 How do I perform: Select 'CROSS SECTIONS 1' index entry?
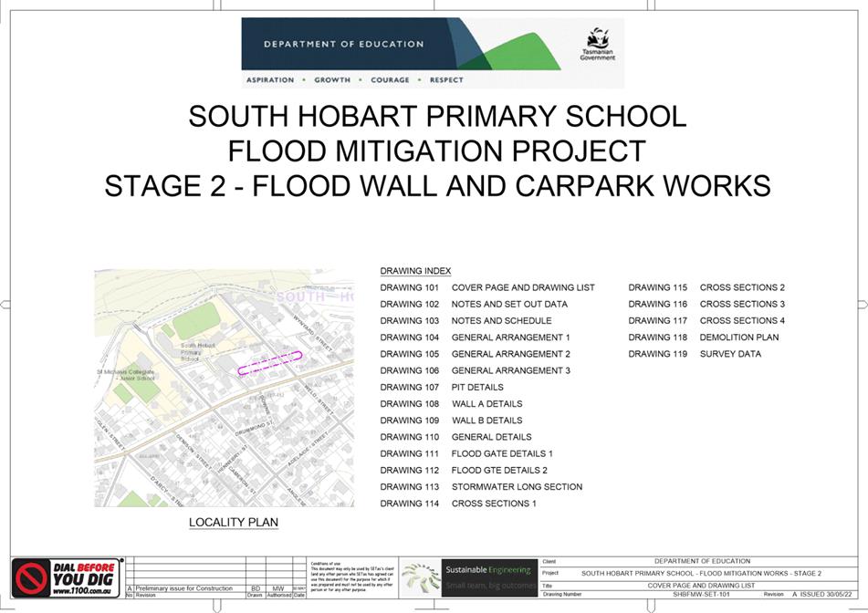pyautogui.click(x=494, y=504)
